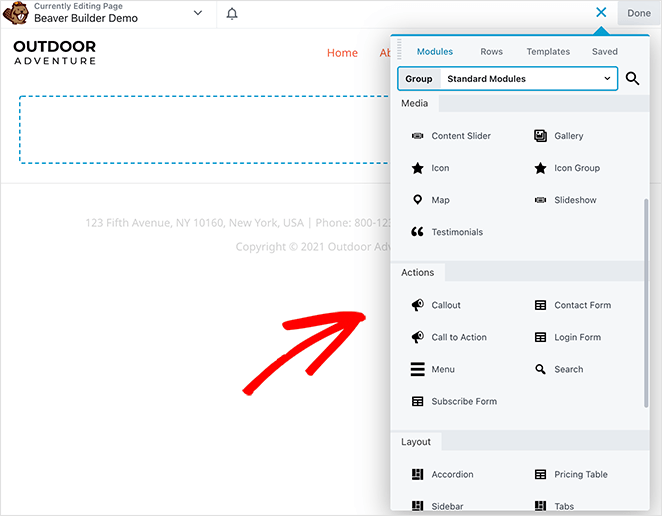Click the Content Slider label
This screenshot has width=662, height=516.
tap(461, 136)
